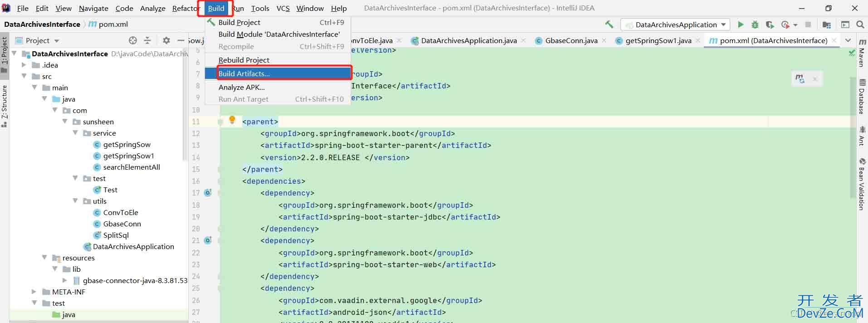This screenshot has width=868, height=323.
Task: Click the grey stop square icon
Action: point(808,24)
